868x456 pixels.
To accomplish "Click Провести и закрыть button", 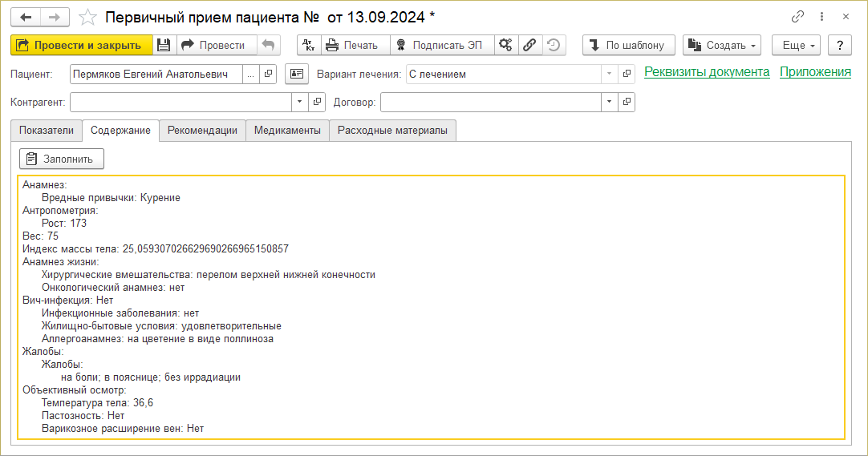I will tap(81, 46).
